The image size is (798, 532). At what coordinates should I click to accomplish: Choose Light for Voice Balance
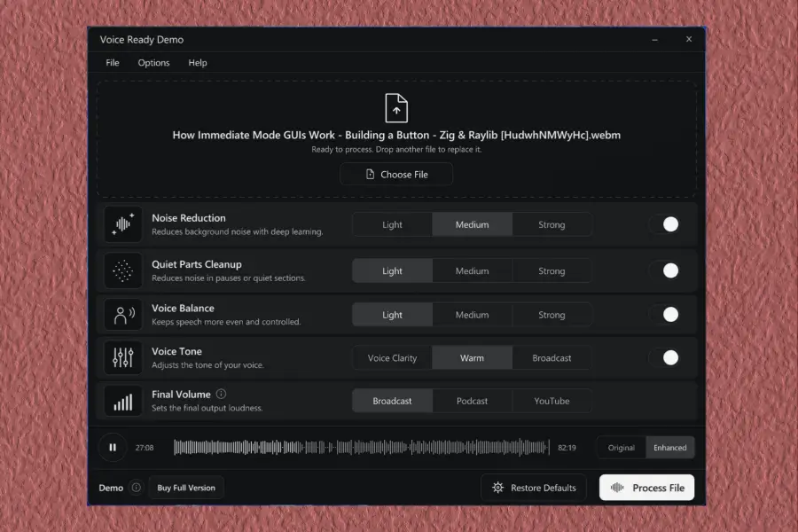[x=393, y=315]
